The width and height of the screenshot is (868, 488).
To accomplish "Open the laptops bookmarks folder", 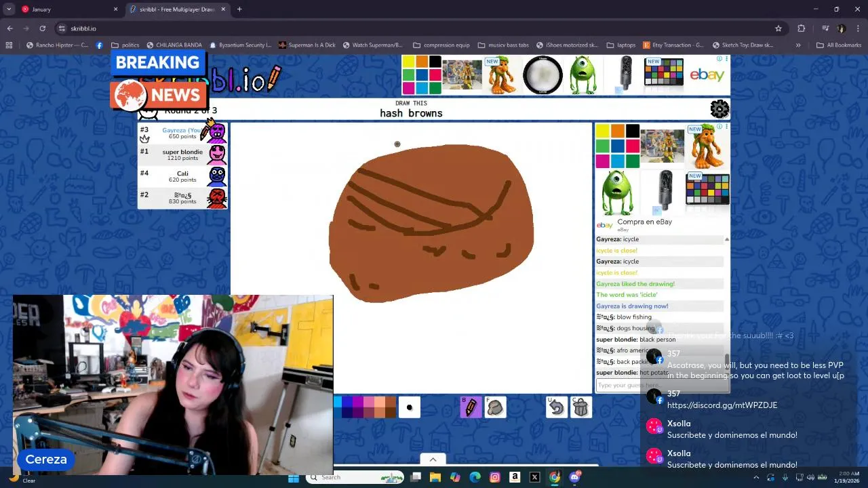I will (620, 45).
